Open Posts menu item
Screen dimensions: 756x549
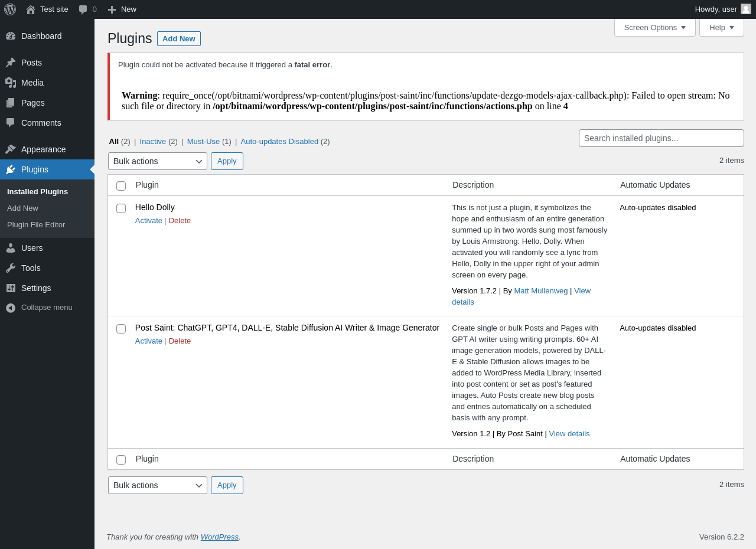47,63
